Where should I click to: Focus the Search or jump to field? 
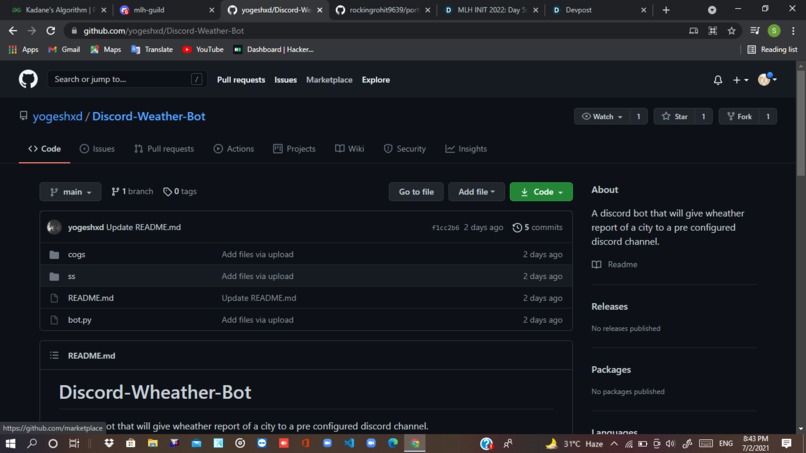point(127,79)
